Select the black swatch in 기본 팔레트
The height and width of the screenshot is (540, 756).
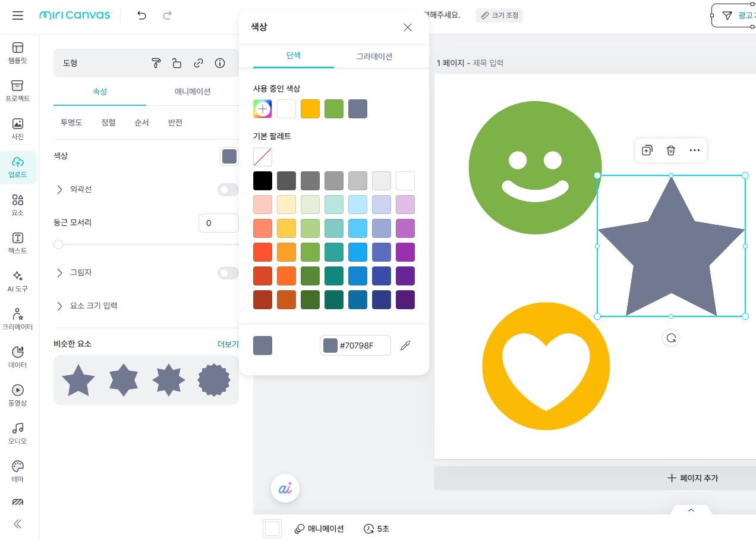(263, 181)
